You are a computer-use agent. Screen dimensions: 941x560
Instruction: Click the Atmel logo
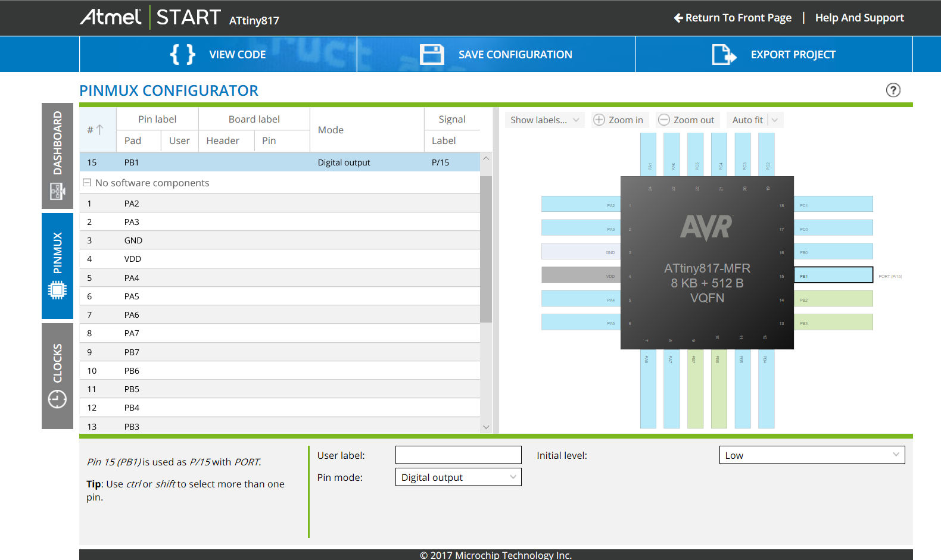[111, 17]
